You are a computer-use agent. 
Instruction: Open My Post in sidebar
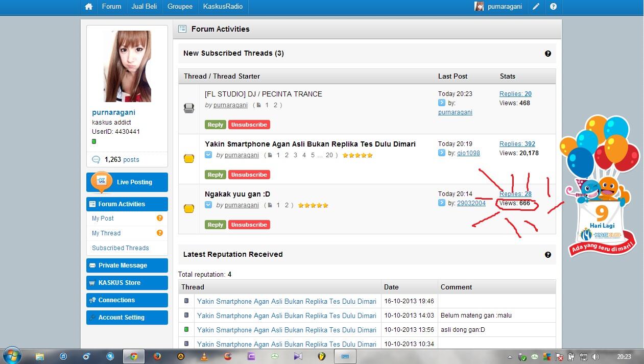pos(103,218)
